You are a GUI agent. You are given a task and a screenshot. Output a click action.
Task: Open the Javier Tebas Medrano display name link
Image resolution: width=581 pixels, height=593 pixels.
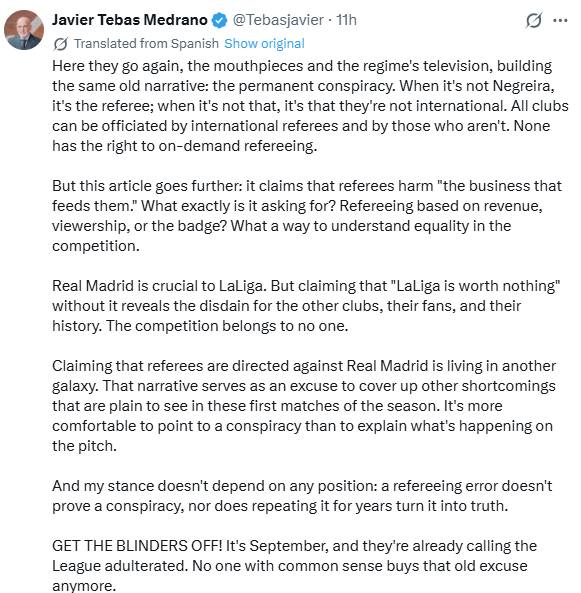click(130, 20)
